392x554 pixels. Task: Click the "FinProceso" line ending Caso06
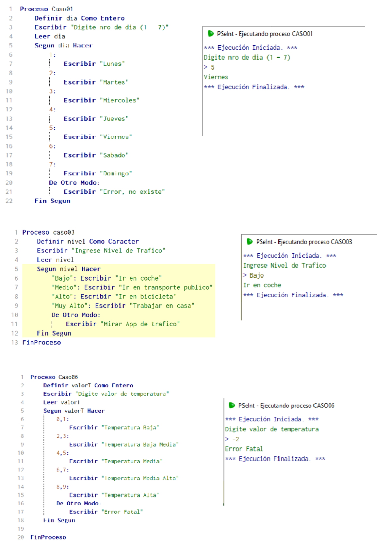[48, 537]
